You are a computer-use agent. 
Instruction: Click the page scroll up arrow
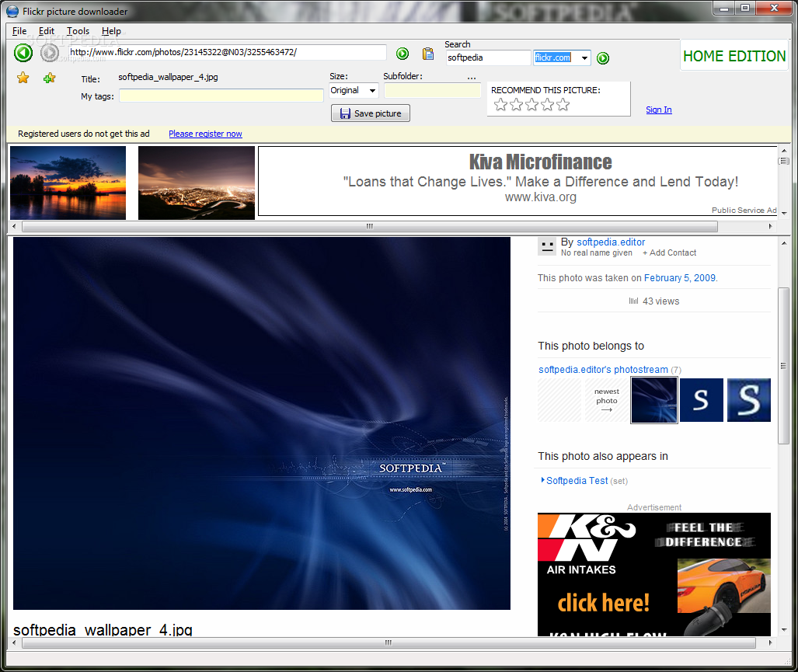pyautogui.click(x=784, y=243)
